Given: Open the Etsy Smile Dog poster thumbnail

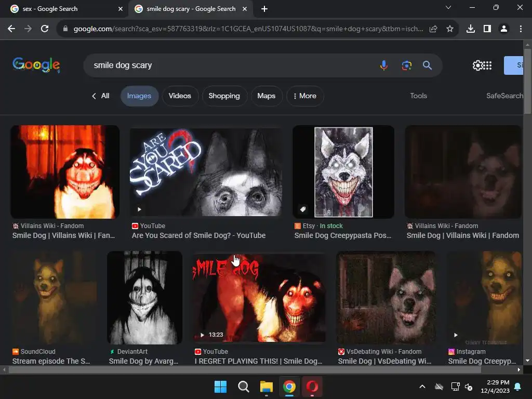Looking at the screenshot, I should [343, 172].
